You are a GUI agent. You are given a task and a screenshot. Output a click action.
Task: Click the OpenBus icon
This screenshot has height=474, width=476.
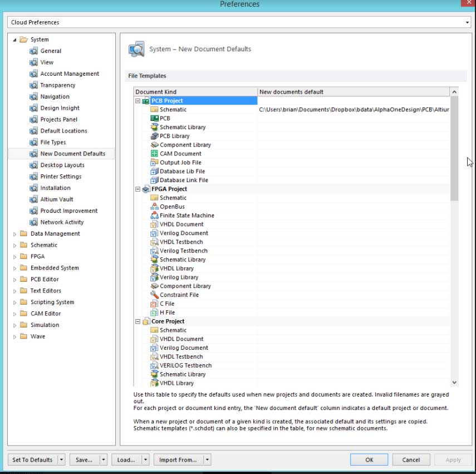pos(155,207)
